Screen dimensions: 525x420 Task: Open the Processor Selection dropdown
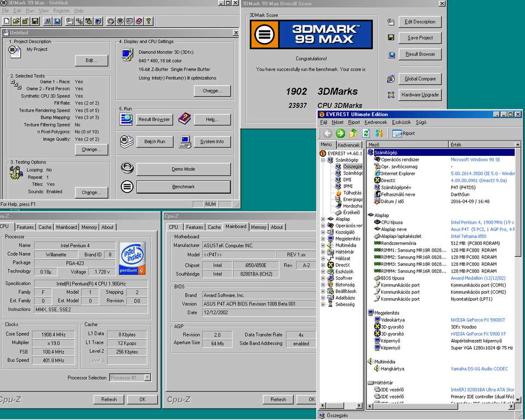pyautogui.click(x=147, y=377)
